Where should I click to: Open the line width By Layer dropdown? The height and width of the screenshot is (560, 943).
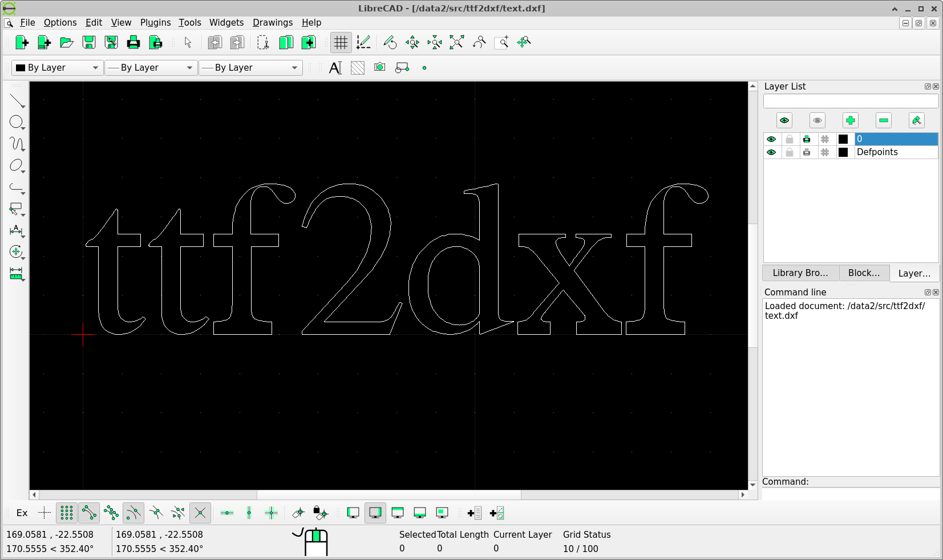coord(151,68)
